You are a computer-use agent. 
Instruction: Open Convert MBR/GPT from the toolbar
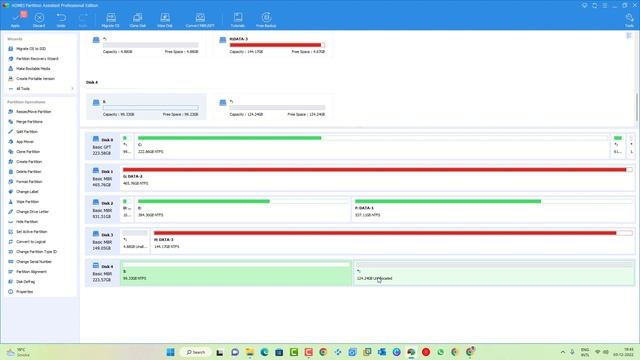[x=200, y=20]
